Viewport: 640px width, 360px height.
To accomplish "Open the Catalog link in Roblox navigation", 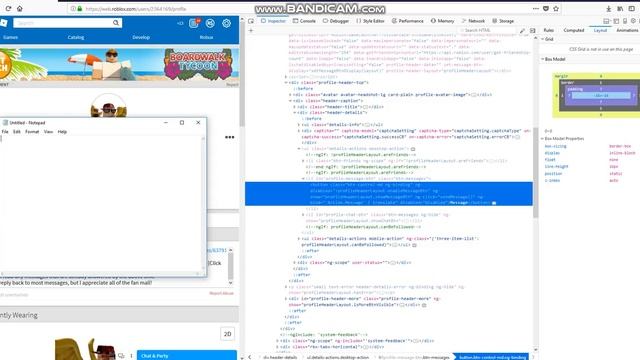I will (76, 37).
